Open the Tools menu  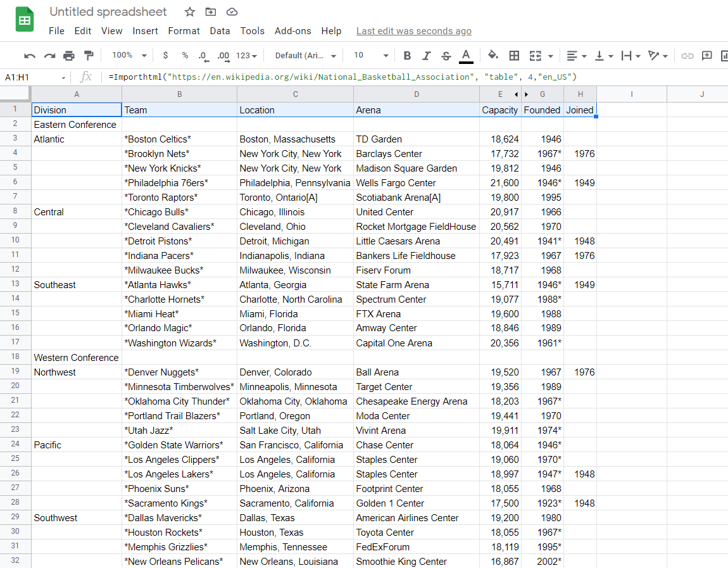click(x=252, y=30)
